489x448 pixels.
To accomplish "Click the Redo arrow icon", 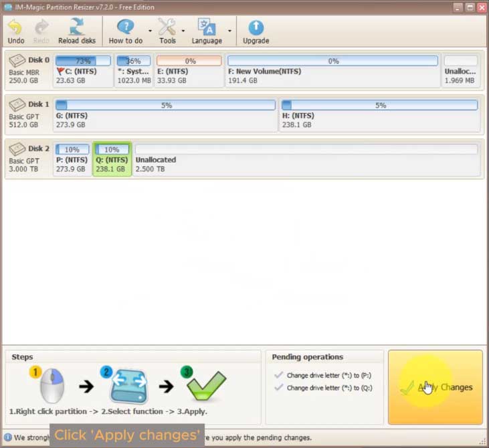I will click(41, 27).
